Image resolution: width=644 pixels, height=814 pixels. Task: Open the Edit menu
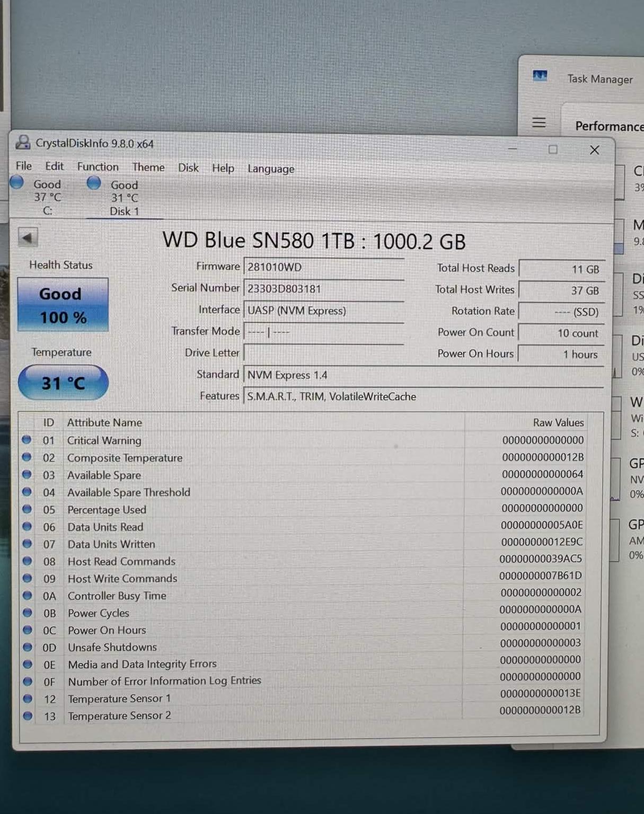[x=54, y=166]
